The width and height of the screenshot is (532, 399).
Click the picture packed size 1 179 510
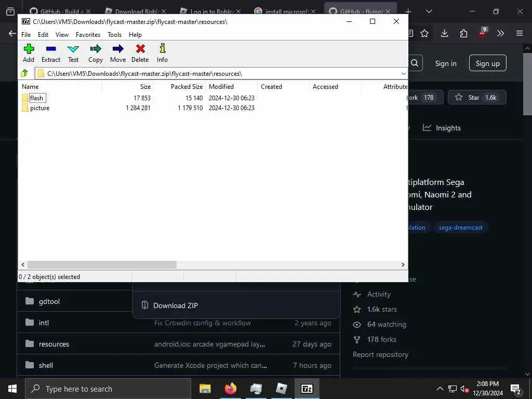tap(190, 108)
